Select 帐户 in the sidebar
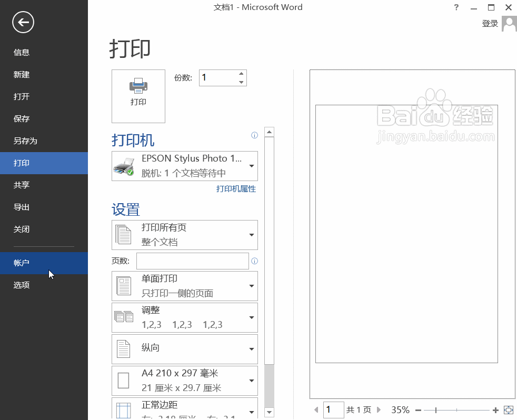The image size is (517, 420). [x=44, y=263]
